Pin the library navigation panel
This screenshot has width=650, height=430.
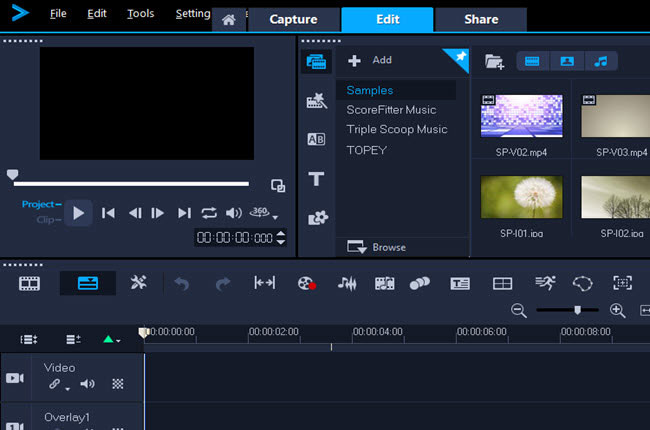coord(460,56)
